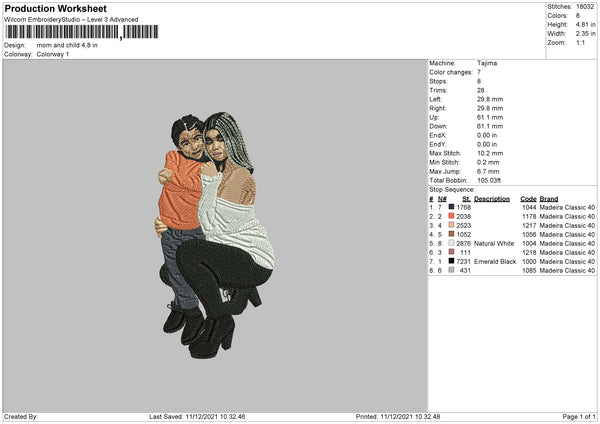Click the Max Stitch value 10.2 mm
The image size is (600, 424).
[490, 153]
